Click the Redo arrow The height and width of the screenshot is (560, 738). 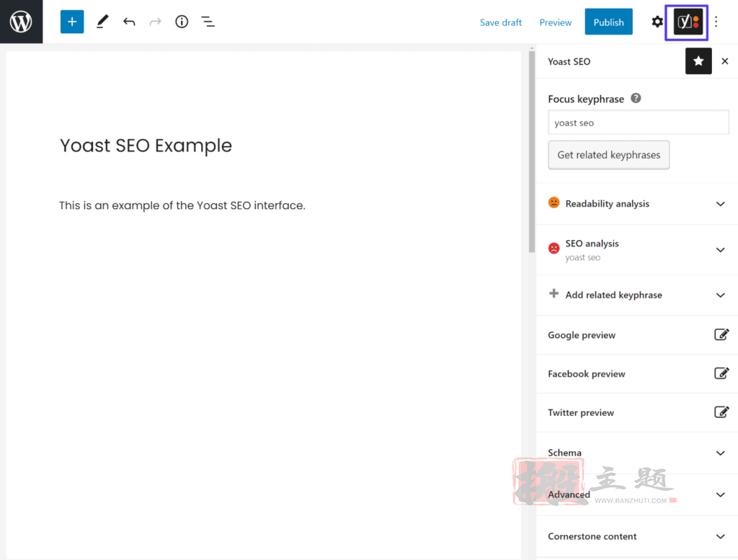pyautogui.click(x=156, y=22)
